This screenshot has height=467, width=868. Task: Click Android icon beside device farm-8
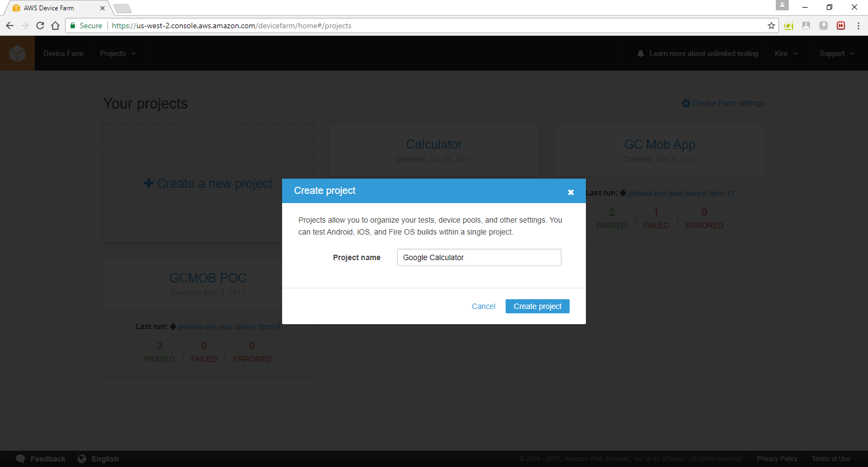point(173,326)
